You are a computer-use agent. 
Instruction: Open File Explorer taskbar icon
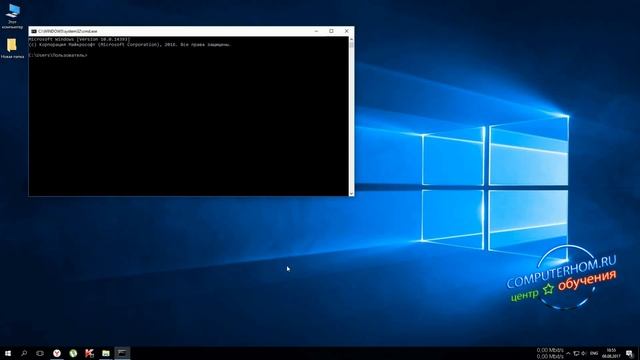pyautogui.click(x=106, y=353)
